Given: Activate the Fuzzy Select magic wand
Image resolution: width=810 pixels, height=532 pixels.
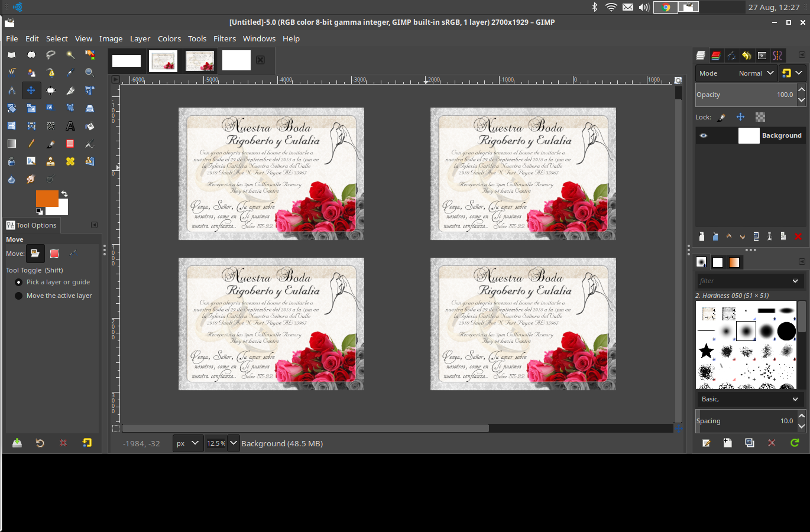Looking at the screenshot, I should point(70,55).
